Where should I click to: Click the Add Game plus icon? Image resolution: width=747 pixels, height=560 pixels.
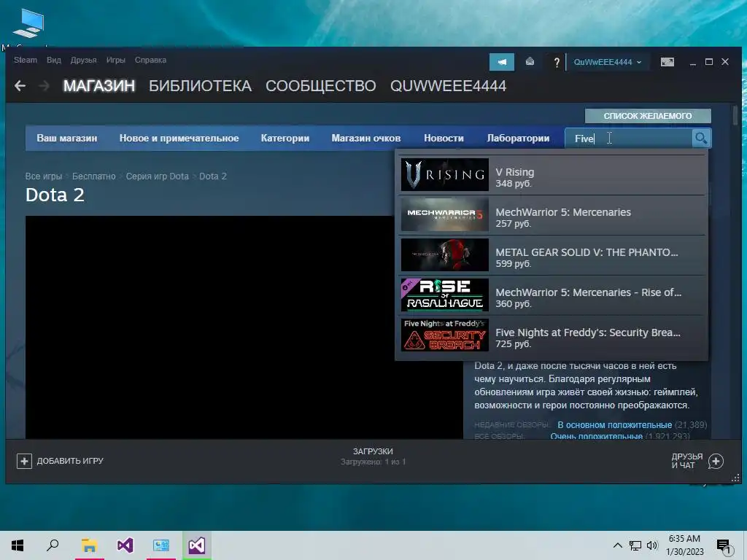24,461
